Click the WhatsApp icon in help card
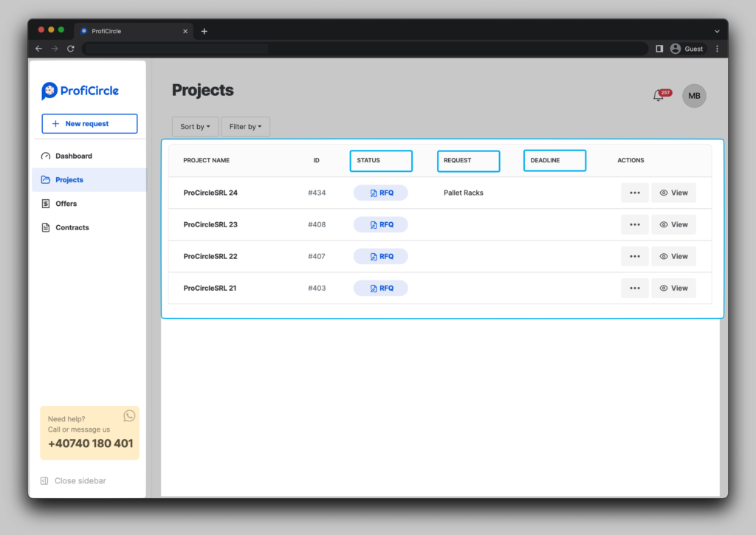 point(129,416)
